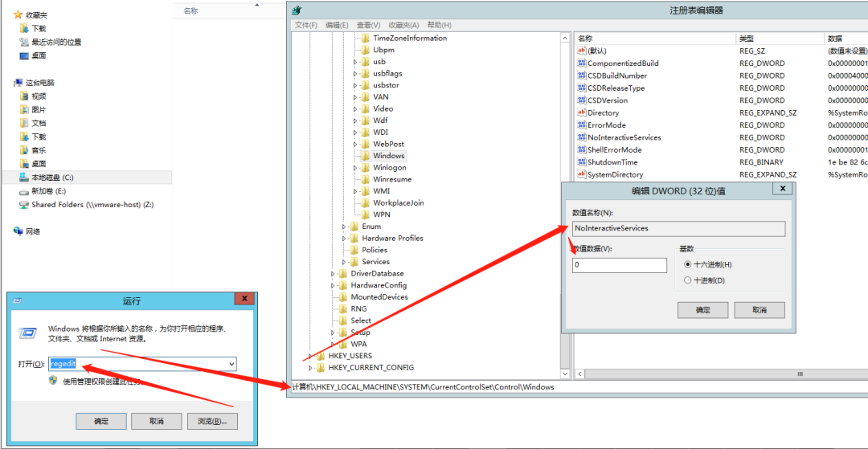Open the 编辑(E) menu in Registry Editor
This screenshot has height=449, width=868.
[x=337, y=25]
